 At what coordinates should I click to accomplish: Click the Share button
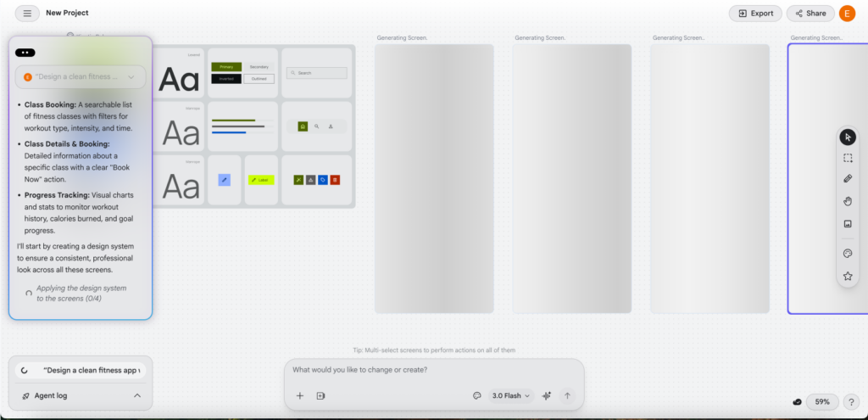tap(810, 14)
